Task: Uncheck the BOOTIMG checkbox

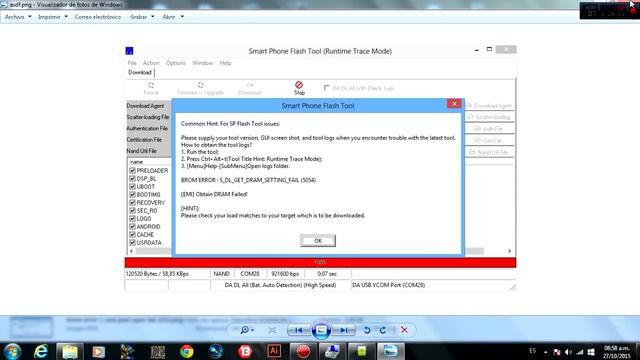Action: [132, 194]
